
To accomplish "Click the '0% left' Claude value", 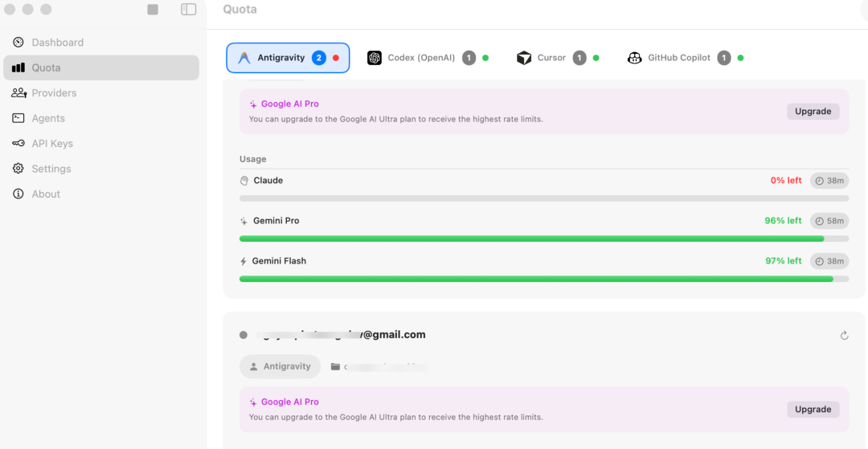I will coord(786,180).
